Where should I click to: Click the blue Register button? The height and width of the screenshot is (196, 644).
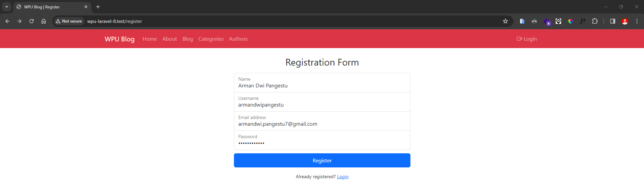point(322,160)
